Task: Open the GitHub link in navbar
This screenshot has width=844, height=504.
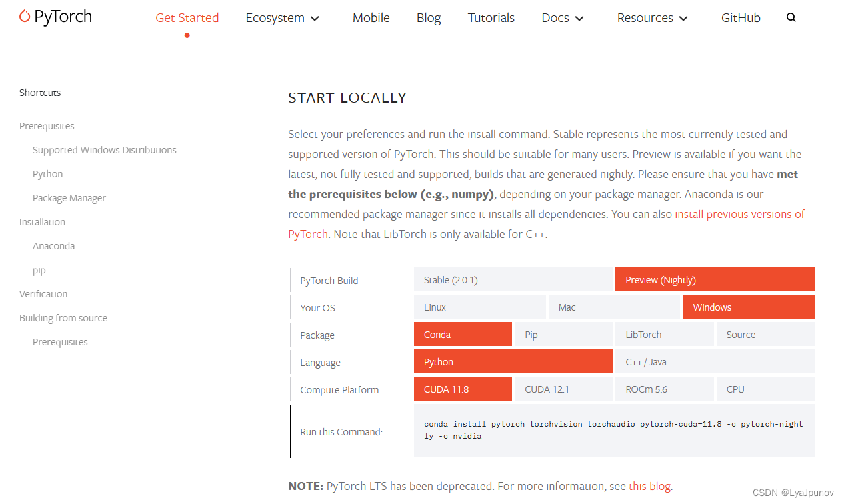Action: tap(741, 18)
